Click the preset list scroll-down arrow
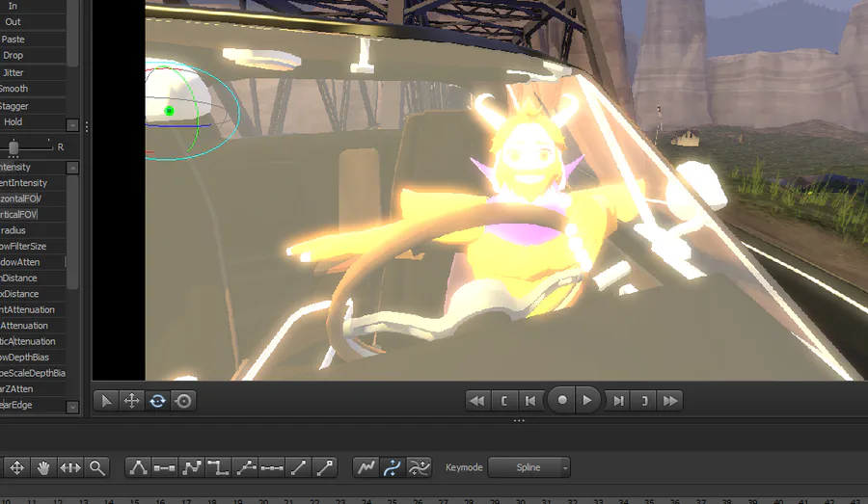The width and height of the screenshot is (868, 504). click(72, 125)
